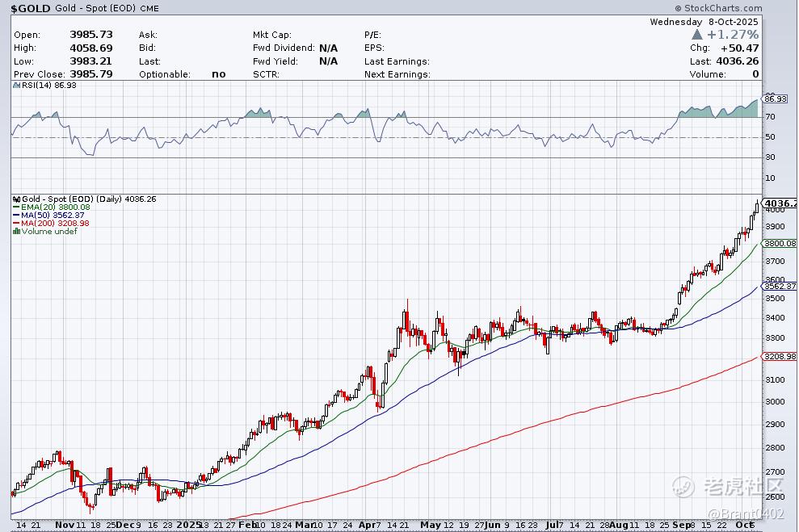Screen dimensions: 799x532
Task: Click the +1.27% percent change value
Action: point(733,35)
